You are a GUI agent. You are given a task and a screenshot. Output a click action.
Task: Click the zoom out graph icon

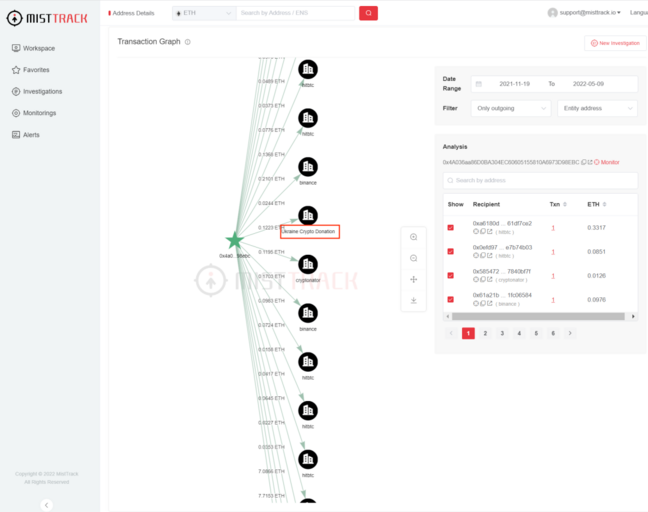[x=413, y=258]
